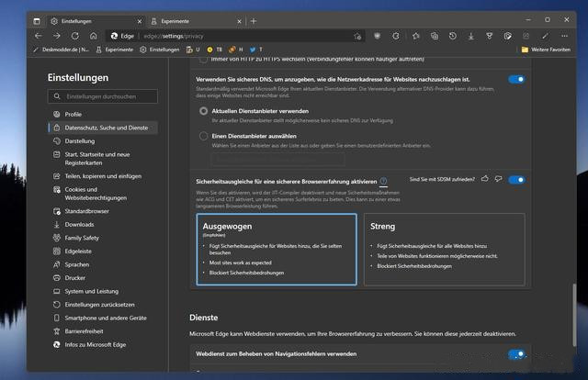Add page to favorites star icon
588x380 pixels.
point(359,35)
